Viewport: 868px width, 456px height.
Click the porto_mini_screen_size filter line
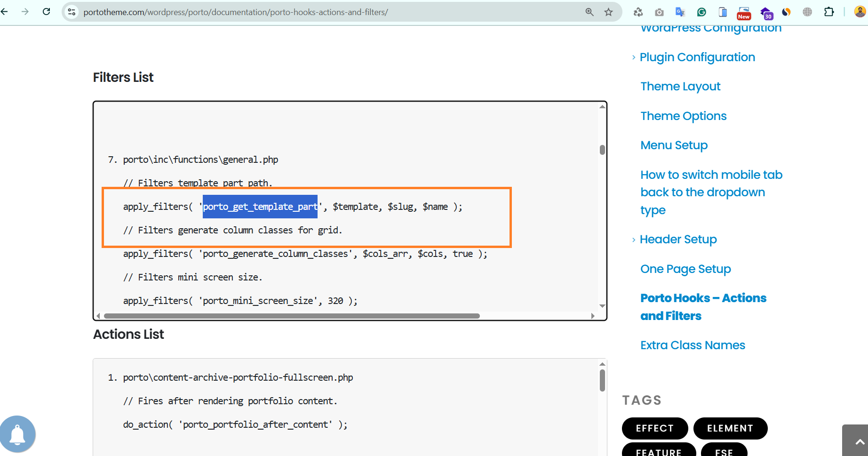coord(240,301)
